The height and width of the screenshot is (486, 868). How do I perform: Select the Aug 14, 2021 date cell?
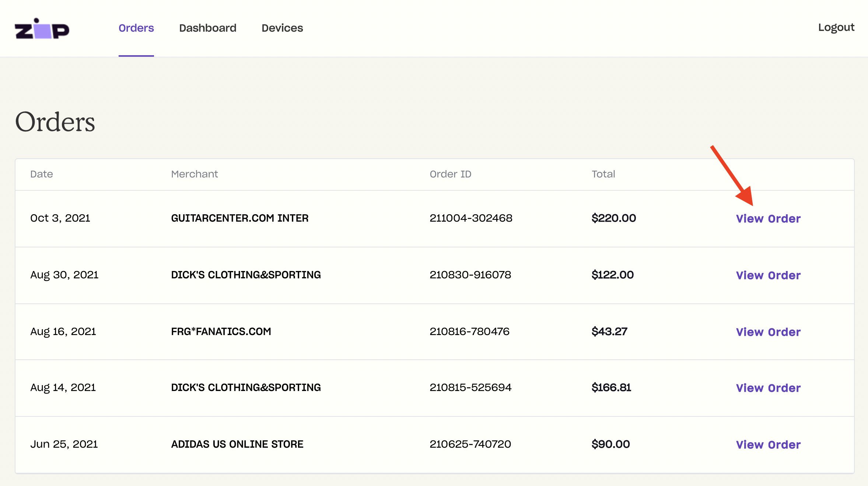[63, 388]
